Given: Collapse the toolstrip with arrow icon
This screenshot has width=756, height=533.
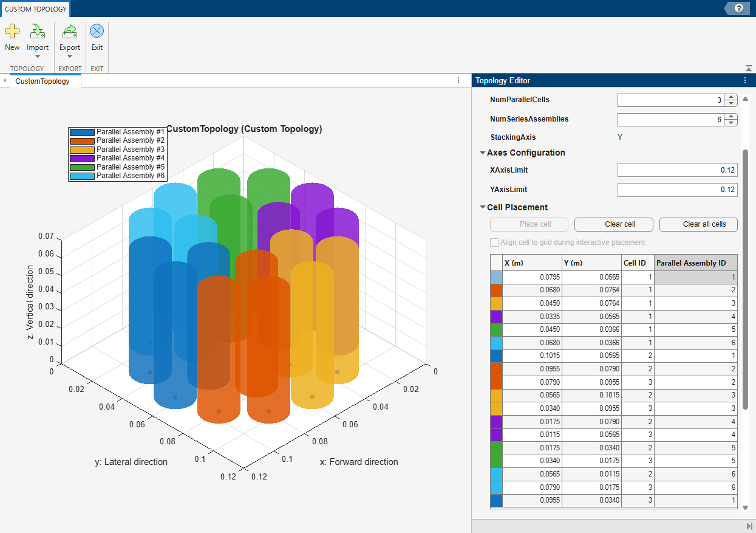Looking at the screenshot, I should coord(748,67).
